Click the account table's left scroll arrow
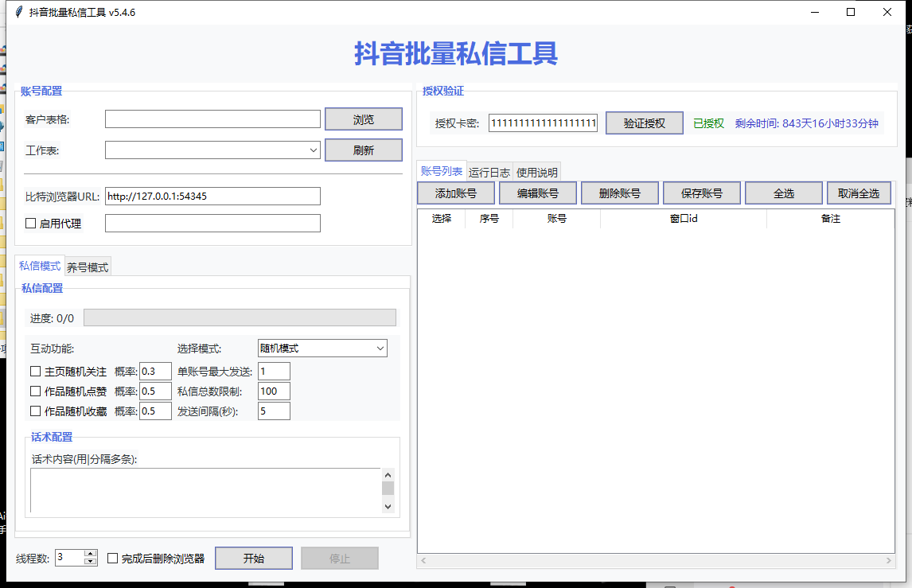 pos(423,561)
